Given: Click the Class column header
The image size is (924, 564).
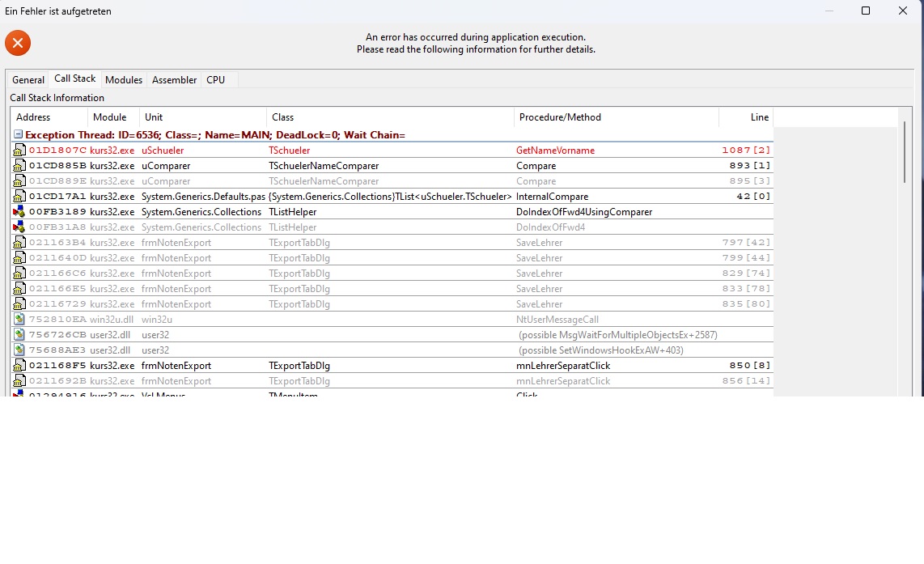Looking at the screenshot, I should click(390, 117).
